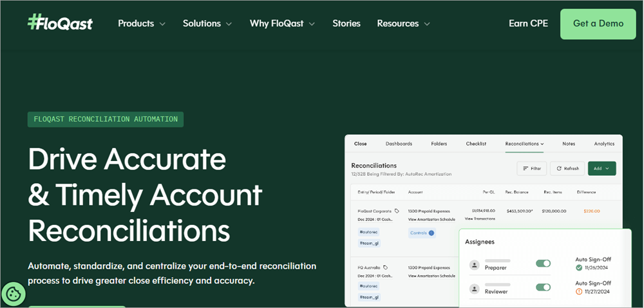
Task: Toggle the Reviewer switch
Action: pyautogui.click(x=543, y=287)
